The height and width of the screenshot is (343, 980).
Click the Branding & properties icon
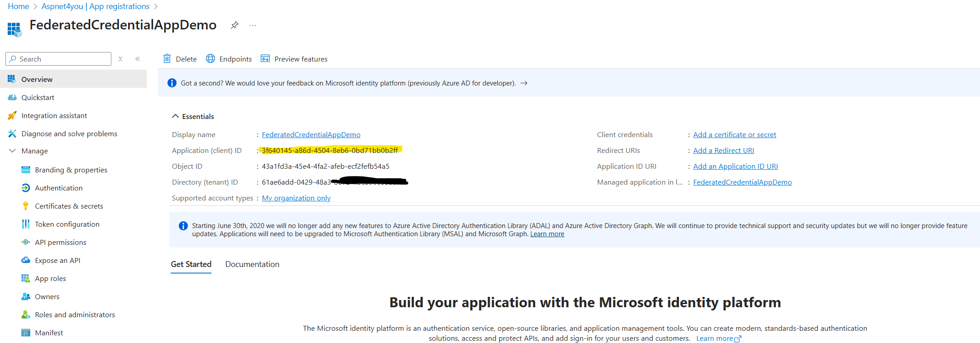click(x=26, y=170)
